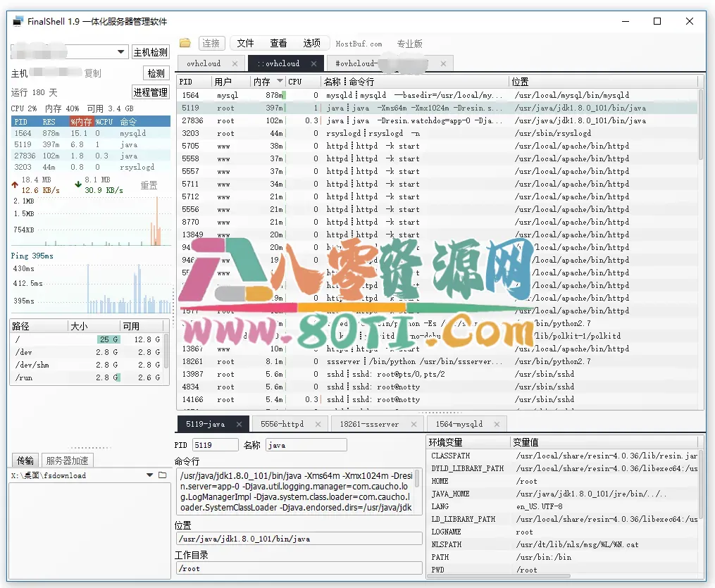
Task: Open the 文件 menu
Action: [x=244, y=42]
